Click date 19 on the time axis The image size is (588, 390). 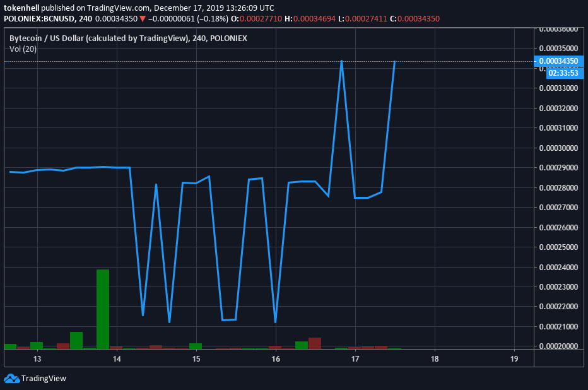click(514, 359)
